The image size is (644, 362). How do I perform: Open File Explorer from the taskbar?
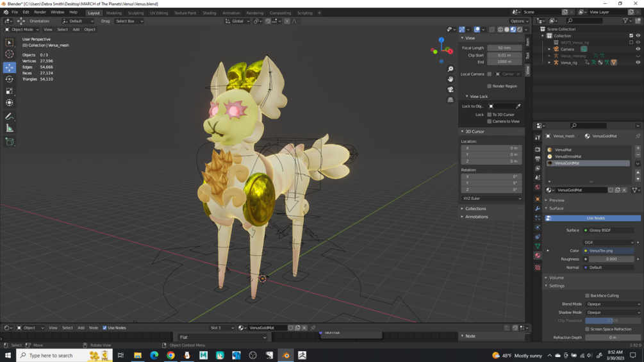coord(138,356)
